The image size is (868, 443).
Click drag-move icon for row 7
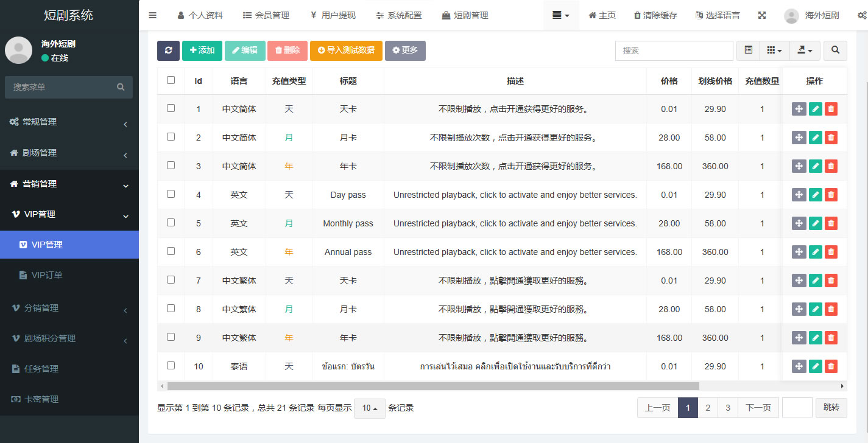tap(799, 281)
